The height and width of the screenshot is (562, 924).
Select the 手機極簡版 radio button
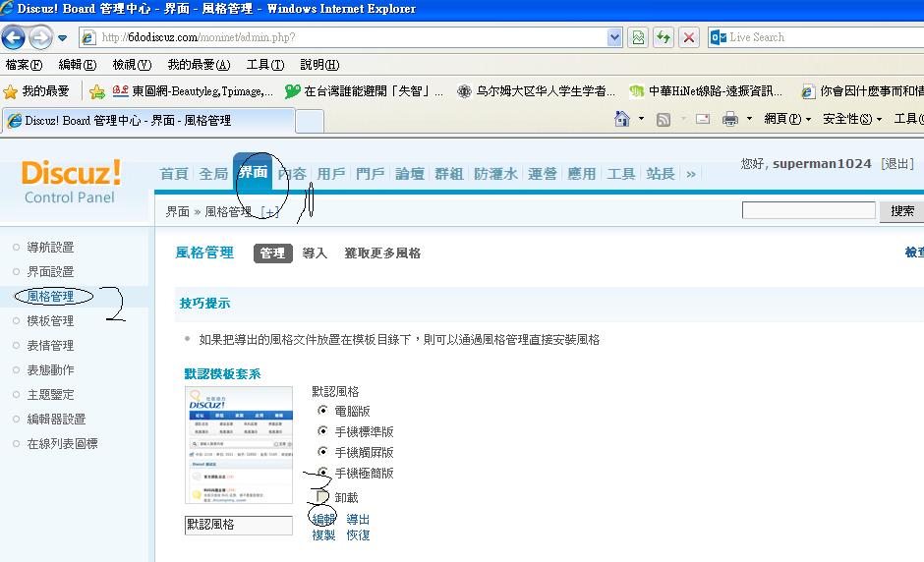point(322,472)
